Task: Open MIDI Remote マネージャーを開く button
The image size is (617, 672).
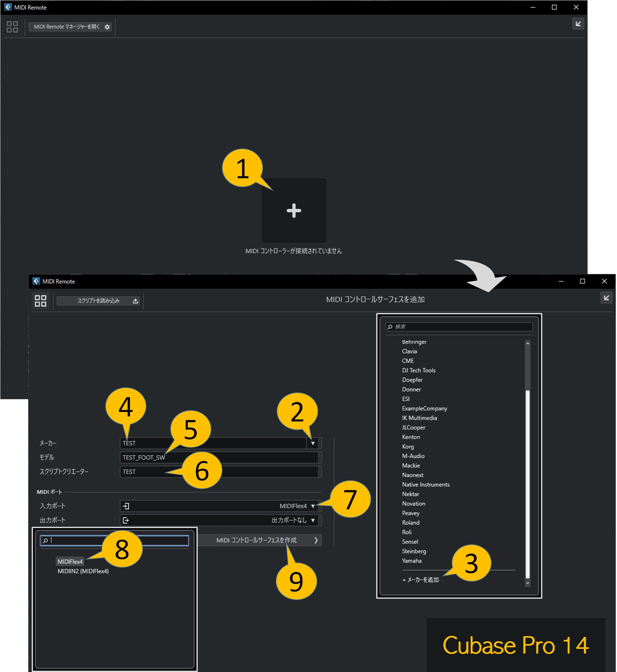Action: tap(70, 27)
